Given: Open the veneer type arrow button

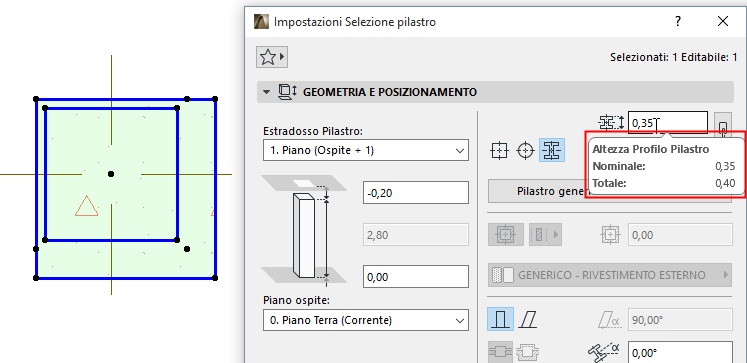Looking at the screenshot, I should (x=545, y=234).
